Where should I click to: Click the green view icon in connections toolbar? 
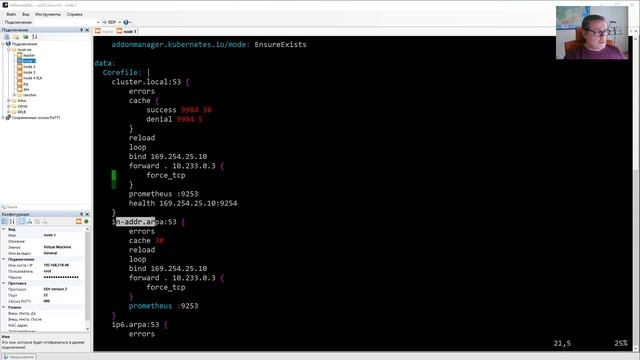(x=25, y=37)
